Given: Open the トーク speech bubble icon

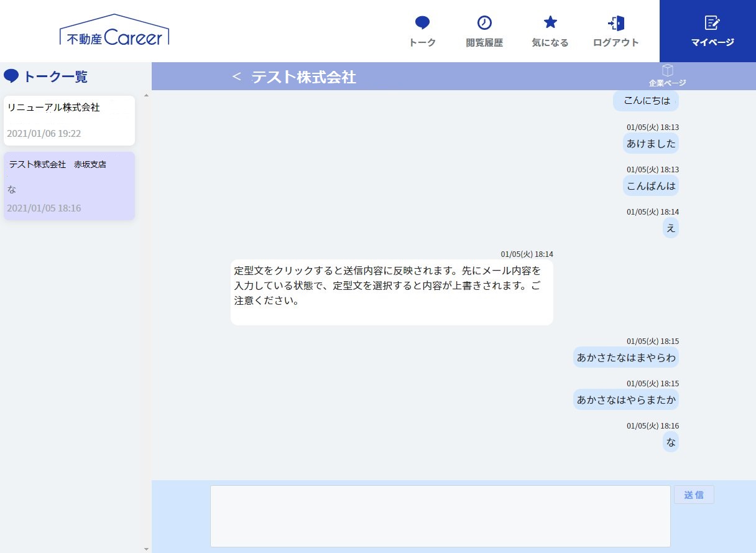Looking at the screenshot, I should point(422,22).
